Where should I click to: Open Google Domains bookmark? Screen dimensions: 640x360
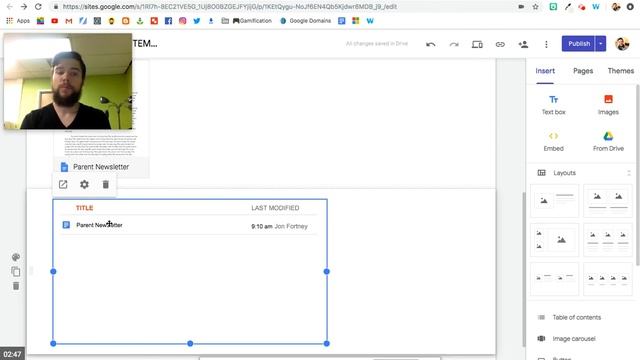(x=305, y=21)
